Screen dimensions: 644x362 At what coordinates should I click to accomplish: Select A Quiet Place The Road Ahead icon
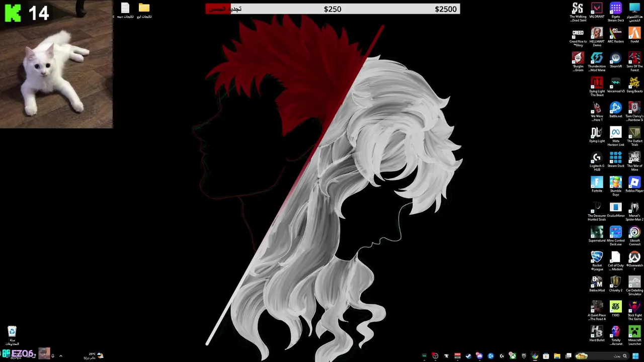point(597,311)
